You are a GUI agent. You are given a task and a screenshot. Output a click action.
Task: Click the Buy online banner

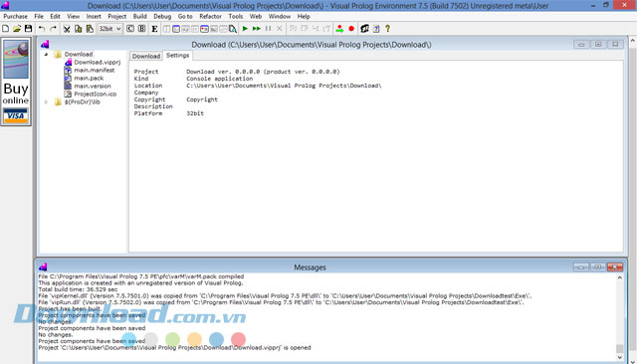pyautogui.click(x=16, y=82)
